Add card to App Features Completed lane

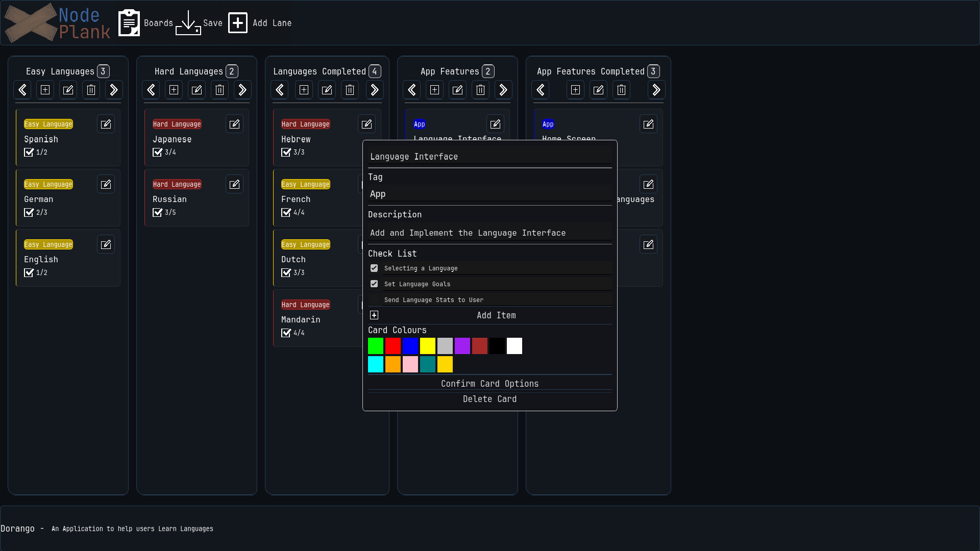pyautogui.click(x=576, y=90)
